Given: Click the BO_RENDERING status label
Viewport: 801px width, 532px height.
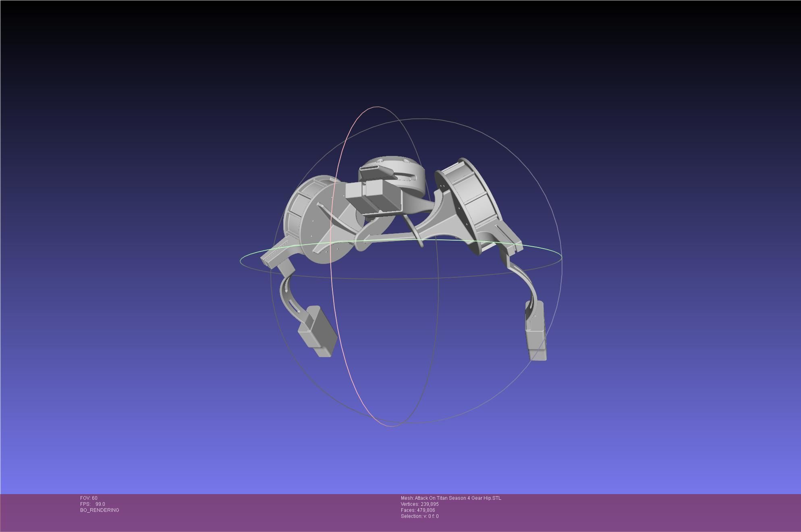Looking at the screenshot, I should tap(100, 510).
